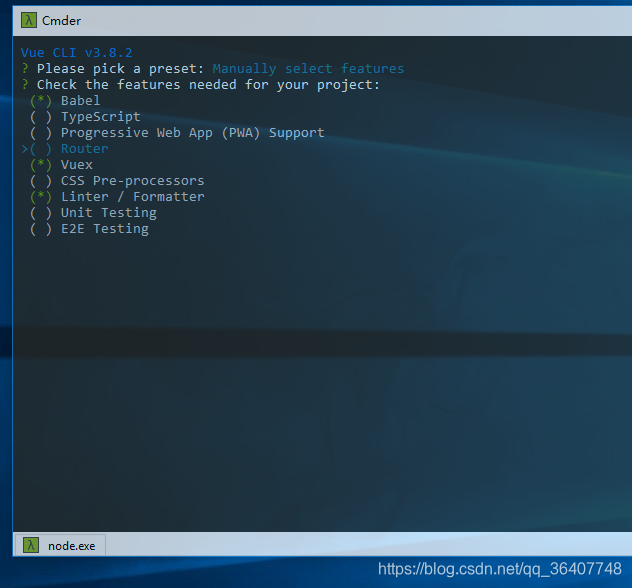Click the 'Progressive Web App (PWA) Support' label
Viewport: 632px width, 588px height.
193,133
